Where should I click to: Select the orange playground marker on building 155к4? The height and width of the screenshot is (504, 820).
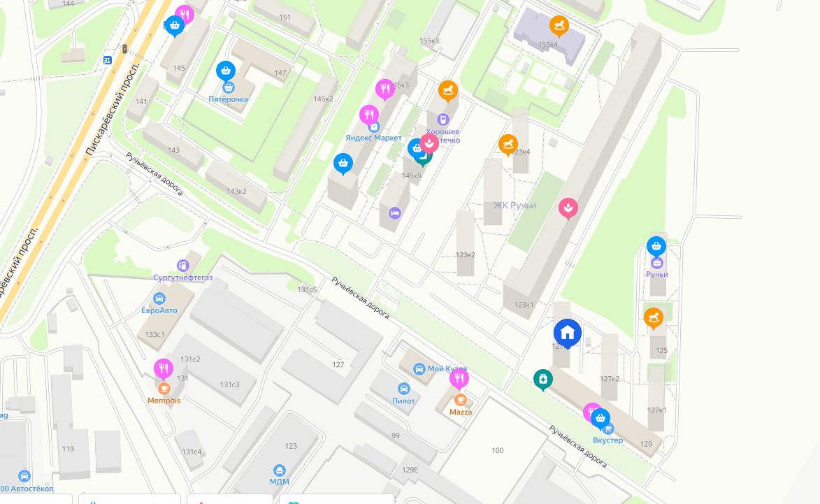point(559,26)
